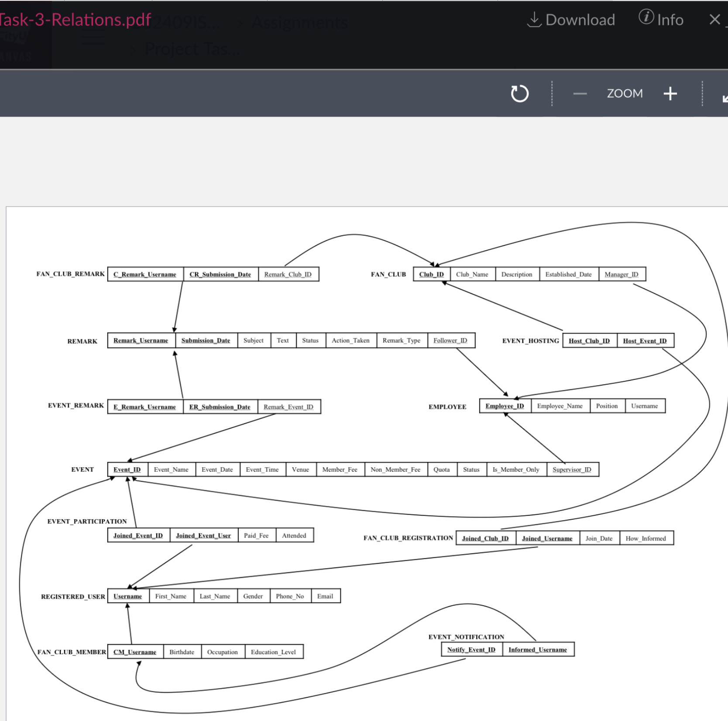Close the PDF preview

point(715,19)
